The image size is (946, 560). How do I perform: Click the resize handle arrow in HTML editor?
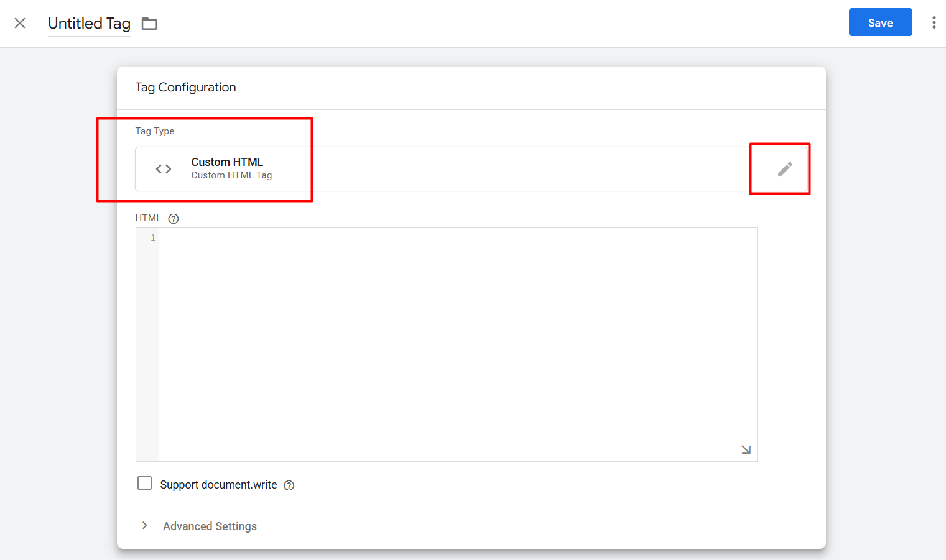(746, 449)
